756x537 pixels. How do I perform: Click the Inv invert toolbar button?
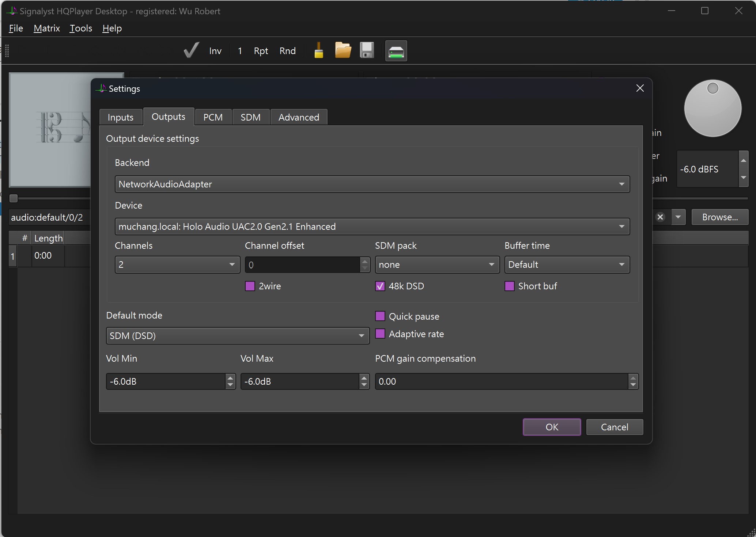pyautogui.click(x=215, y=51)
